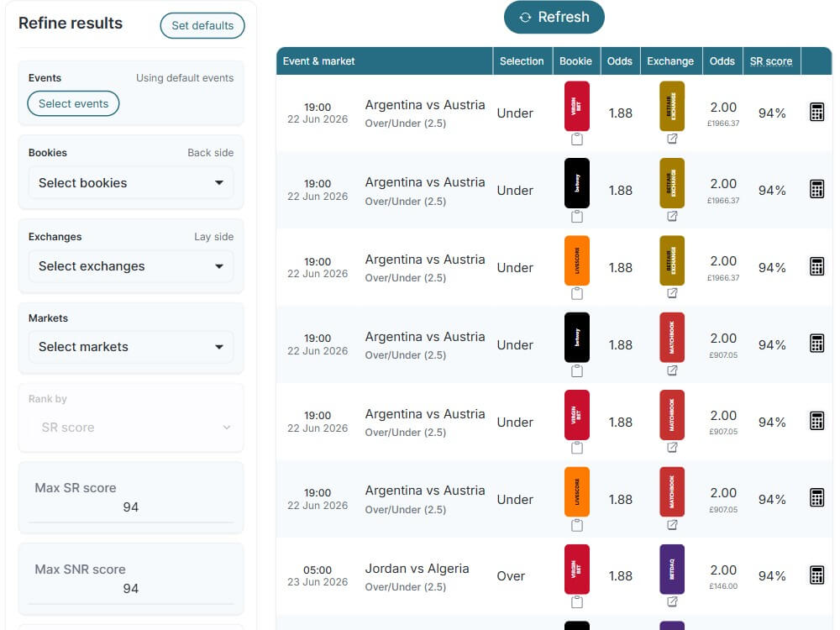Click the Selection column header

(x=522, y=61)
